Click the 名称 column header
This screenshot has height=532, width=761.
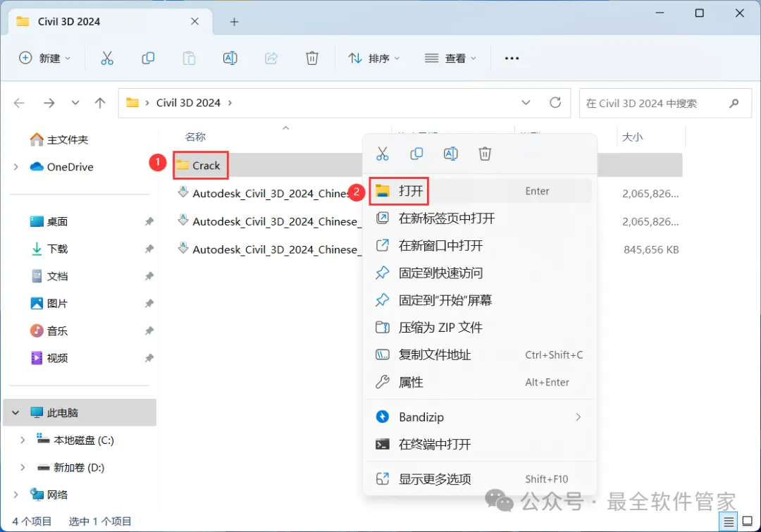point(195,137)
